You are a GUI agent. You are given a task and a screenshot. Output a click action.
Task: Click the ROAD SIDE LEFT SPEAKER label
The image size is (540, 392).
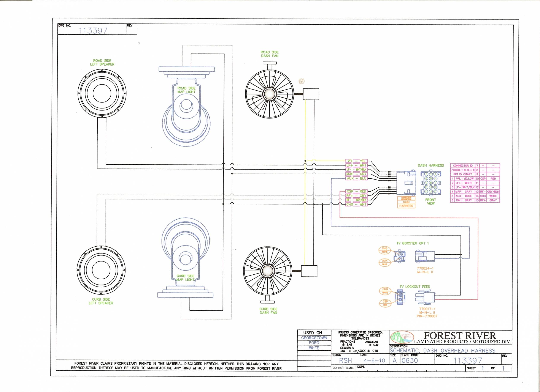pos(102,62)
